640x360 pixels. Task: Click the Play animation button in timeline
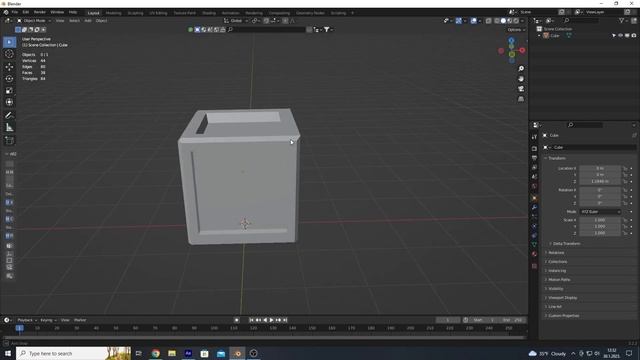pos(271,320)
